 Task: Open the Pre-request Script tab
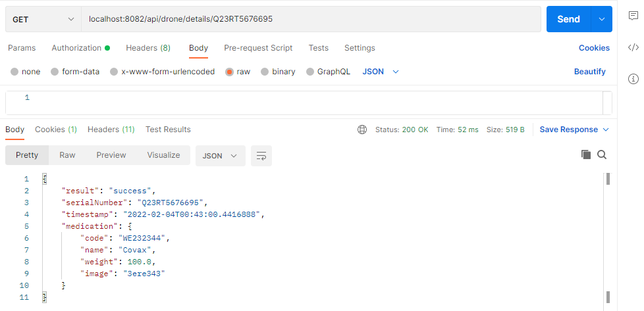point(258,48)
